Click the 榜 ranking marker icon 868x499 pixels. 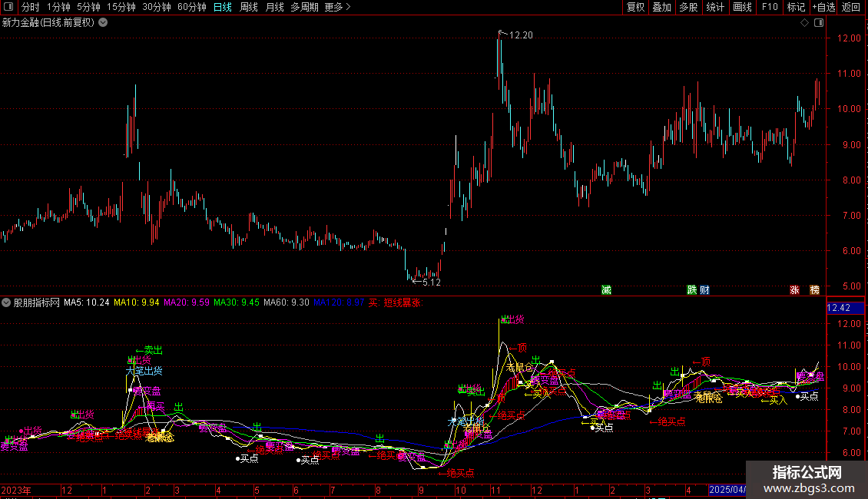tap(814, 290)
